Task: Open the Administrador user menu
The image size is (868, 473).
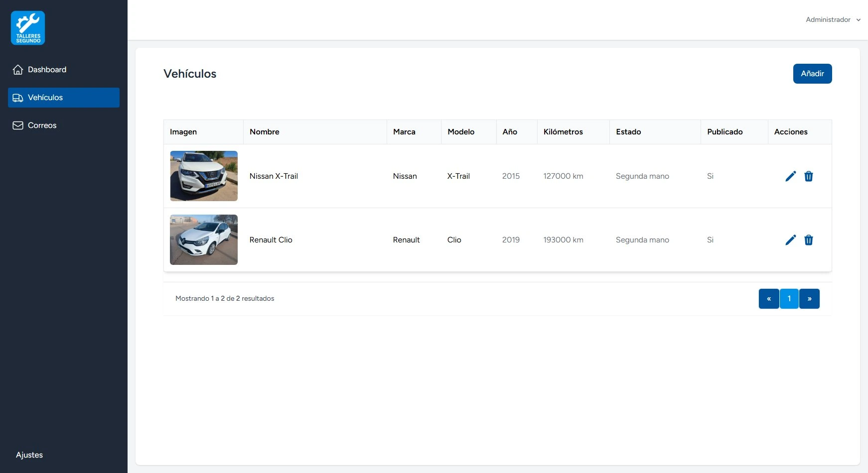Action: pos(833,20)
